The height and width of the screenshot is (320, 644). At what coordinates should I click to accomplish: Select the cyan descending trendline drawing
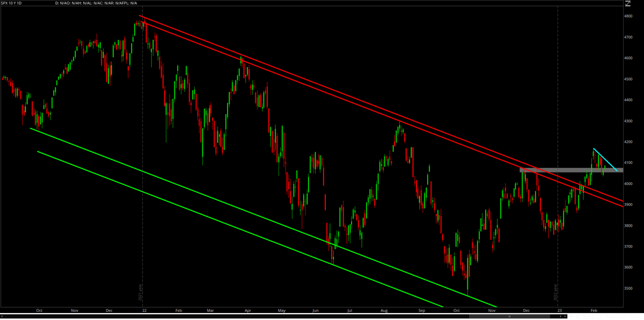605,159
